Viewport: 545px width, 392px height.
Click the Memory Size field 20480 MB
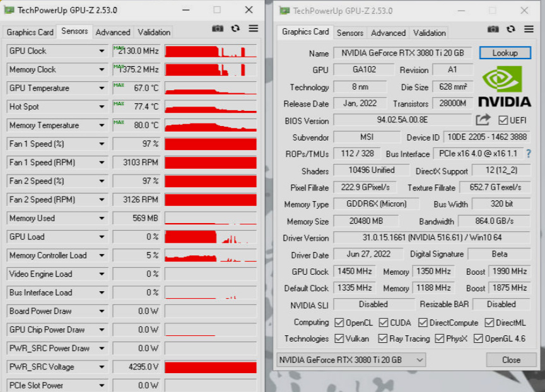click(366, 221)
